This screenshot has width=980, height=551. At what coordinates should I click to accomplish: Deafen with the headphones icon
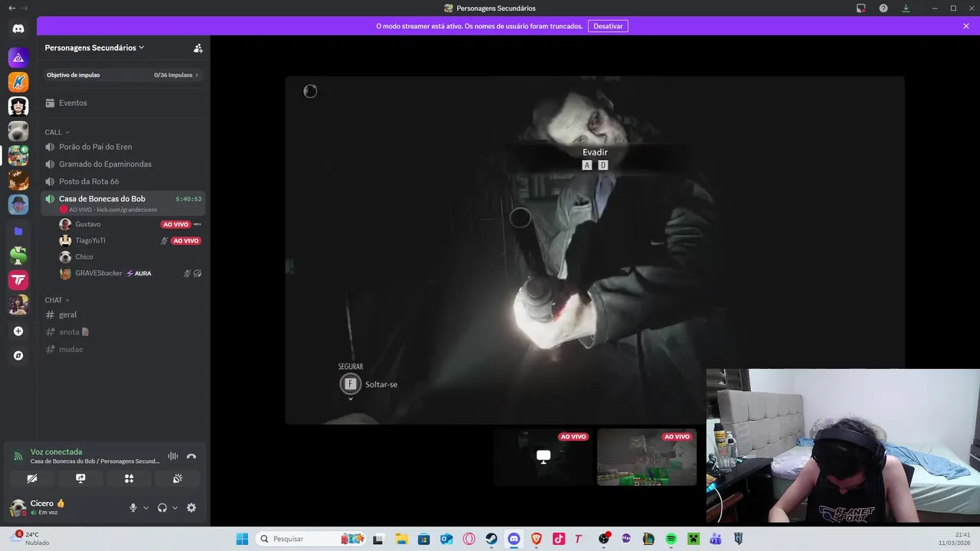[162, 507]
